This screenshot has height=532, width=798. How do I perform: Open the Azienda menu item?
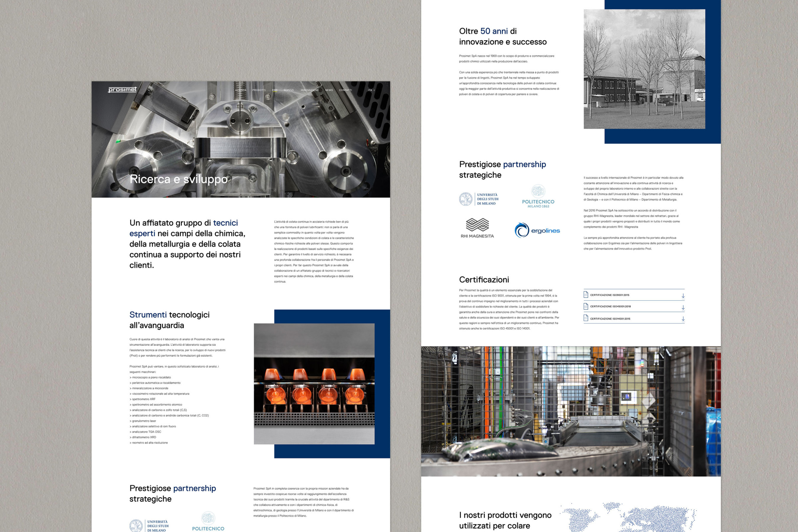241,90
